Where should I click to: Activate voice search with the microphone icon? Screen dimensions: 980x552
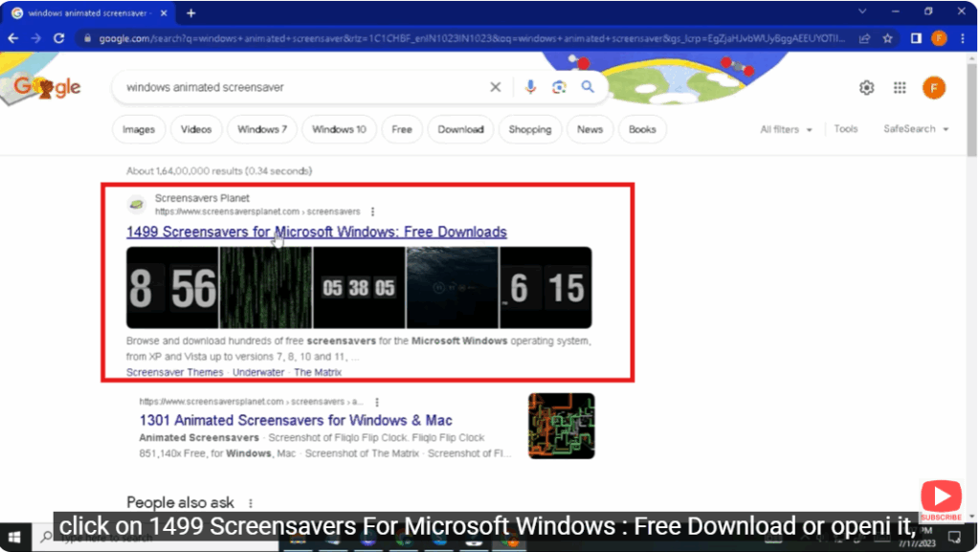coord(530,86)
